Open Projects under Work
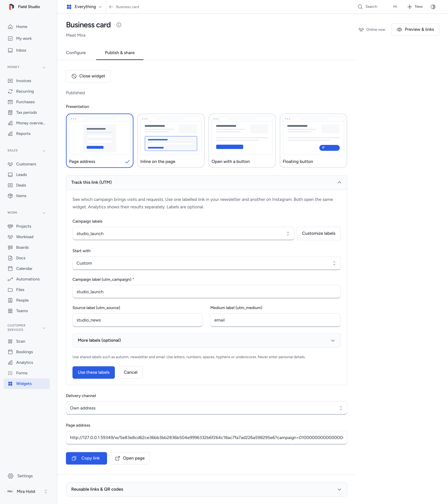448x504 pixels. coord(27,226)
